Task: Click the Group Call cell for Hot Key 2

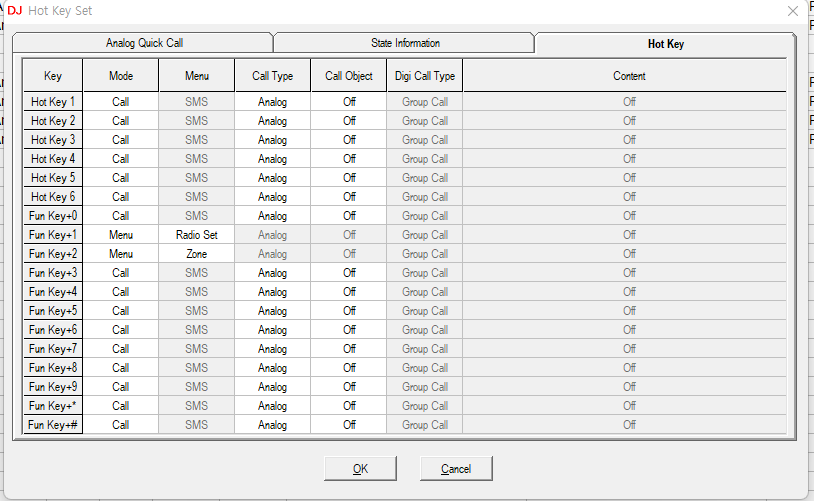Action: 425,121
